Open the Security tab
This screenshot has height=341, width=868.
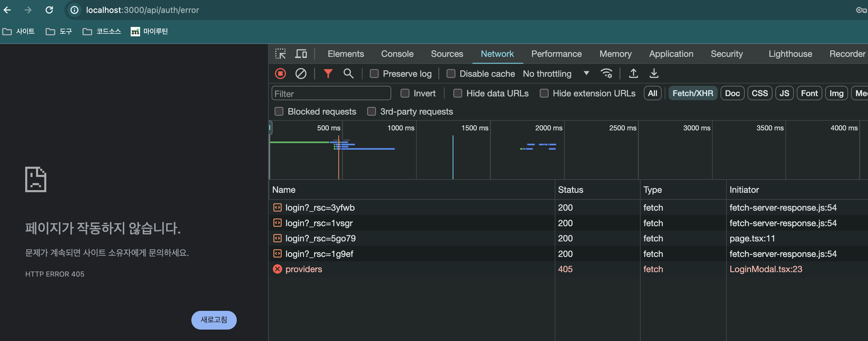pos(726,54)
